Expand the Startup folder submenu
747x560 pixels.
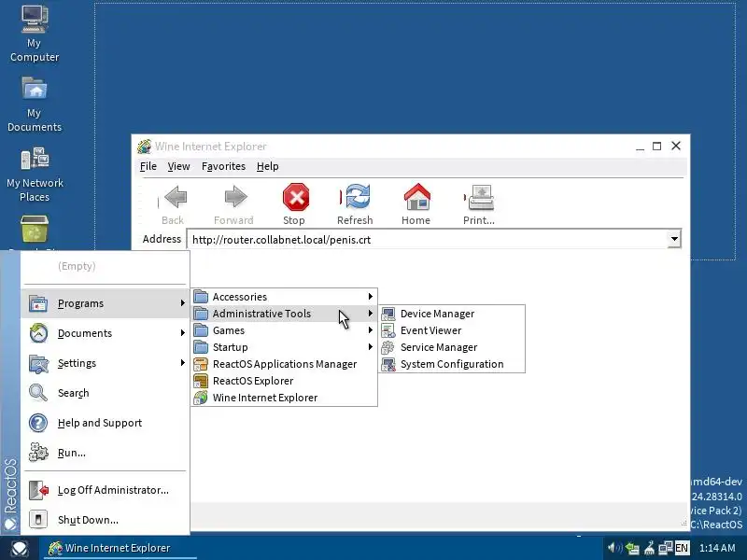point(285,347)
